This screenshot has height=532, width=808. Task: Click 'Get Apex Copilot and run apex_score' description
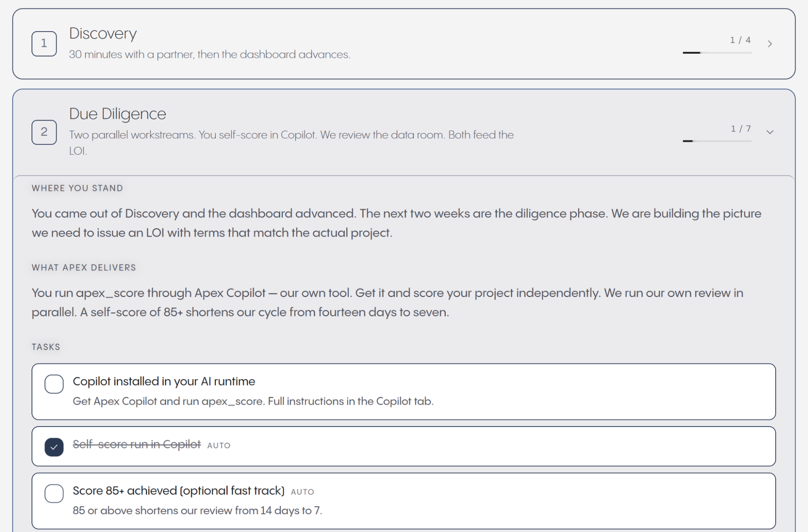[253, 401]
